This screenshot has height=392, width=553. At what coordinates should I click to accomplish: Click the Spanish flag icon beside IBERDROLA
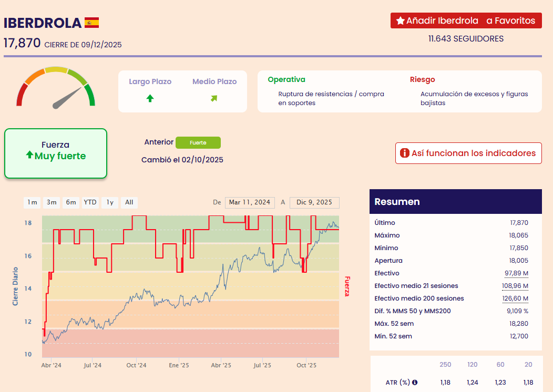tap(91, 23)
